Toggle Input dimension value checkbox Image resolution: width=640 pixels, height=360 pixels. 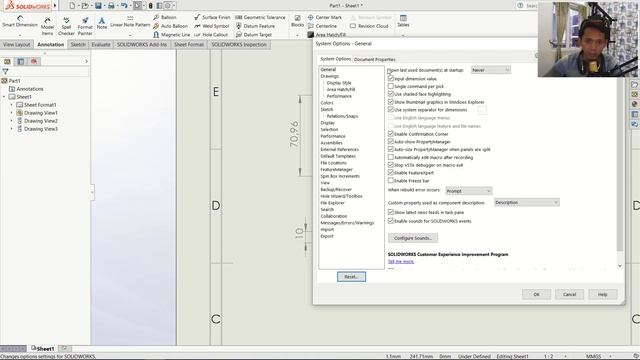(x=391, y=78)
